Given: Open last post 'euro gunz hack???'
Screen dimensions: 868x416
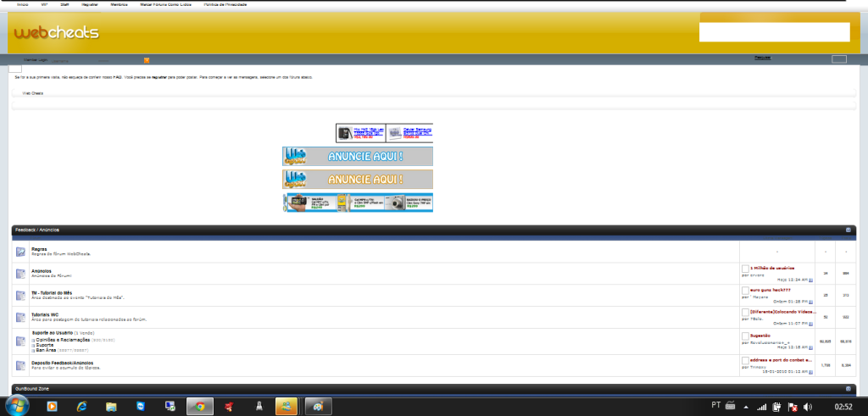Looking at the screenshot, I should click(770, 290).
